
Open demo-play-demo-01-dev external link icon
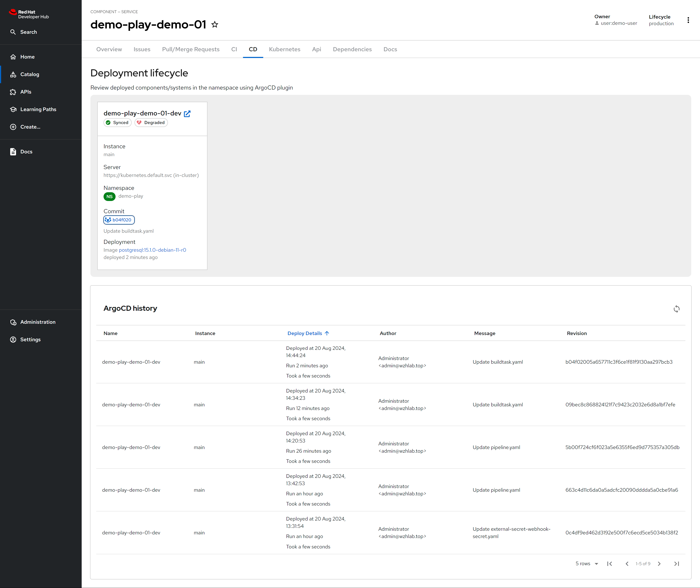coord(187,114)
